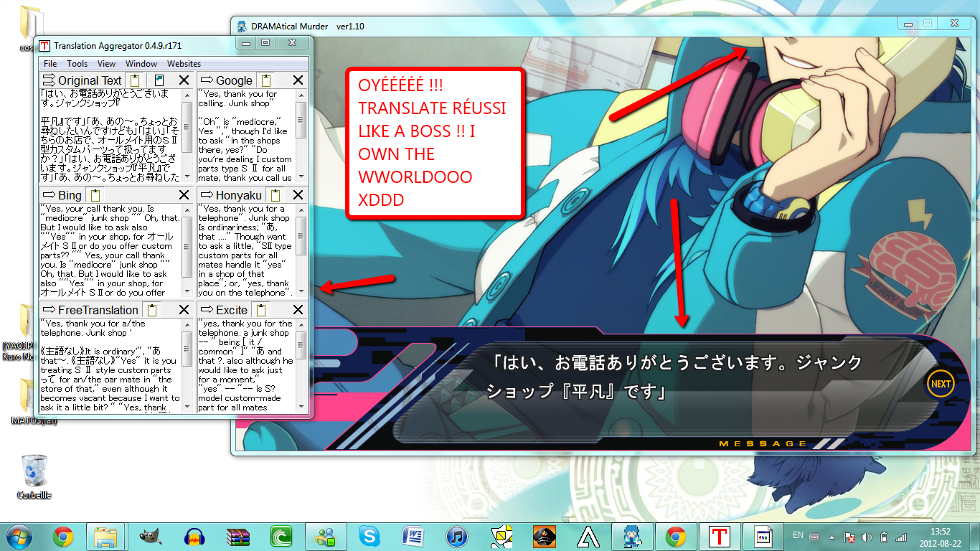Click scrollbar thumb of Google pane
This screenshot has width=980, height=551.
click(x=301, y=120)
